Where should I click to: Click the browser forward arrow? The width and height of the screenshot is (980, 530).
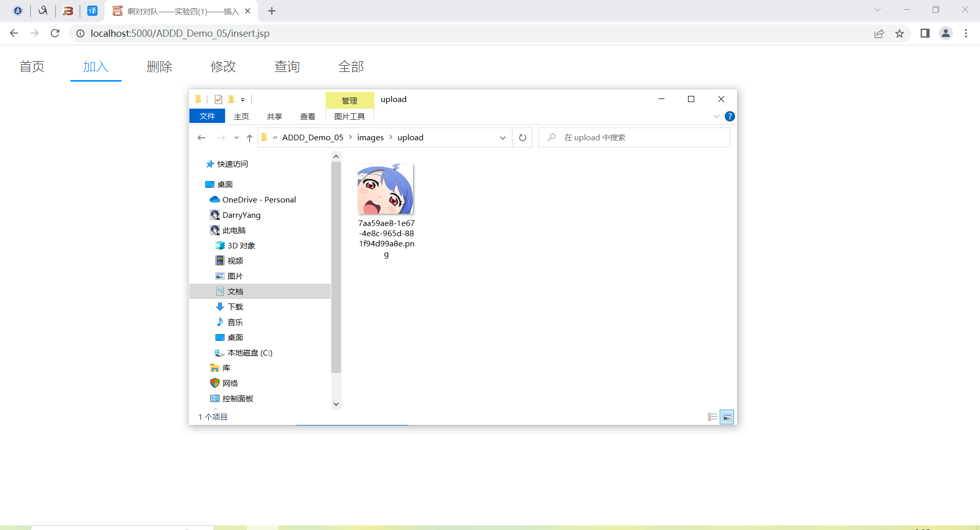coord(34,33)
